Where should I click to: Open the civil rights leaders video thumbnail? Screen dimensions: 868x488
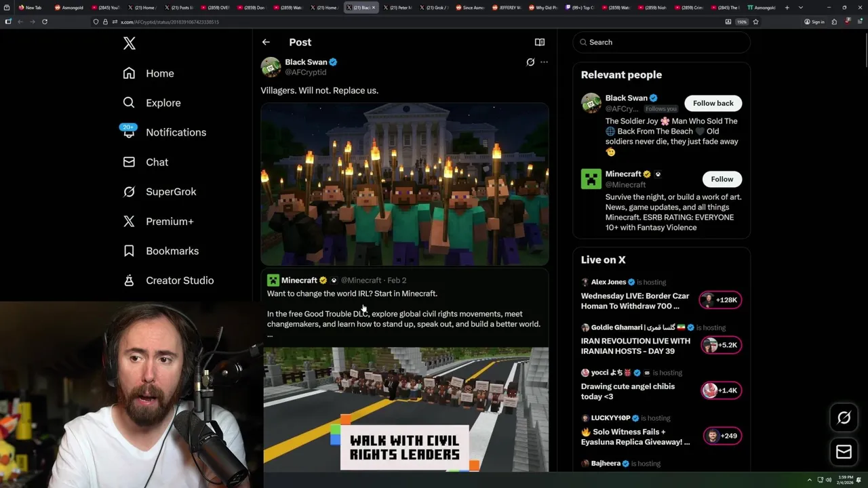click(x=406, y=409)
